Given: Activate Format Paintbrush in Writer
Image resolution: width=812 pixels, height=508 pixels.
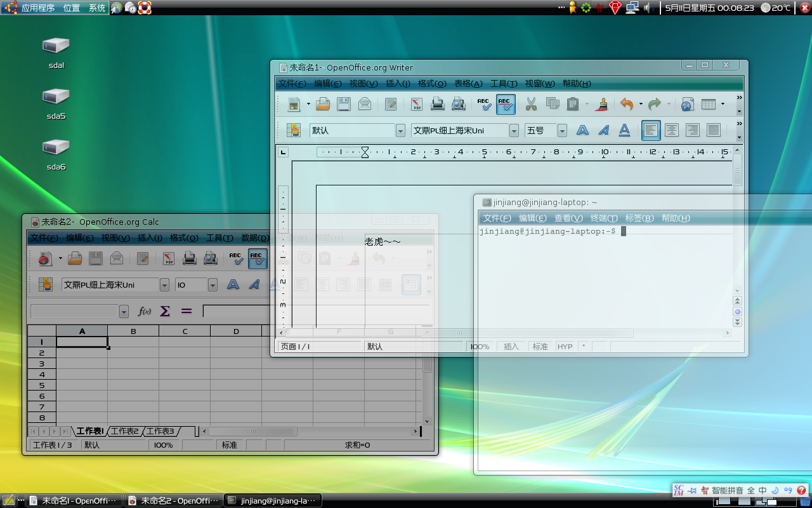Looking at the screenshot, I should point(602,104).
